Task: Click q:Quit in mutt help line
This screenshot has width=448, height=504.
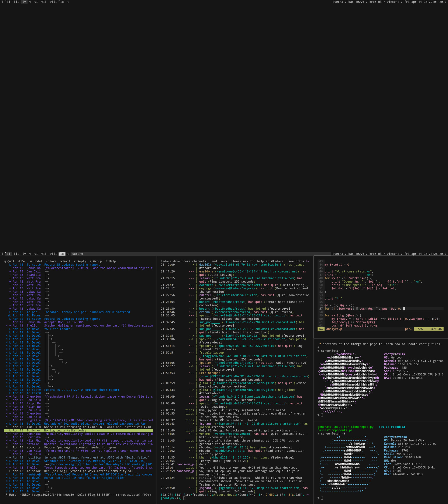Action: click(9, 261)
